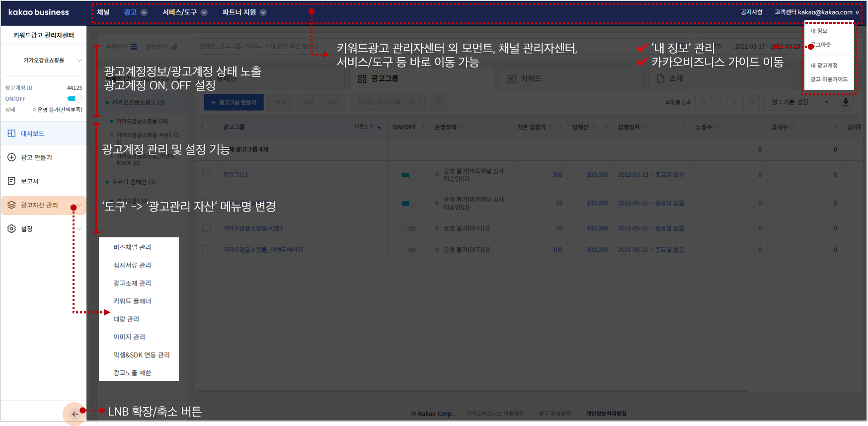Click the kakao business logo
Screen dimensions: 868x426
point(39,12)
